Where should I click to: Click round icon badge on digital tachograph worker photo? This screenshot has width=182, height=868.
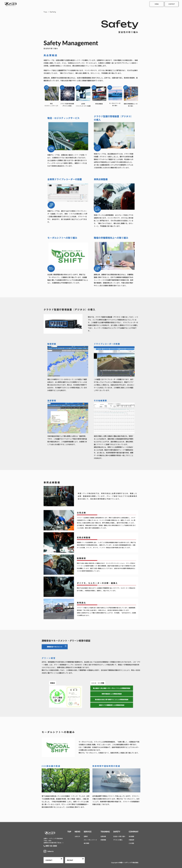[x=97, y=149]
